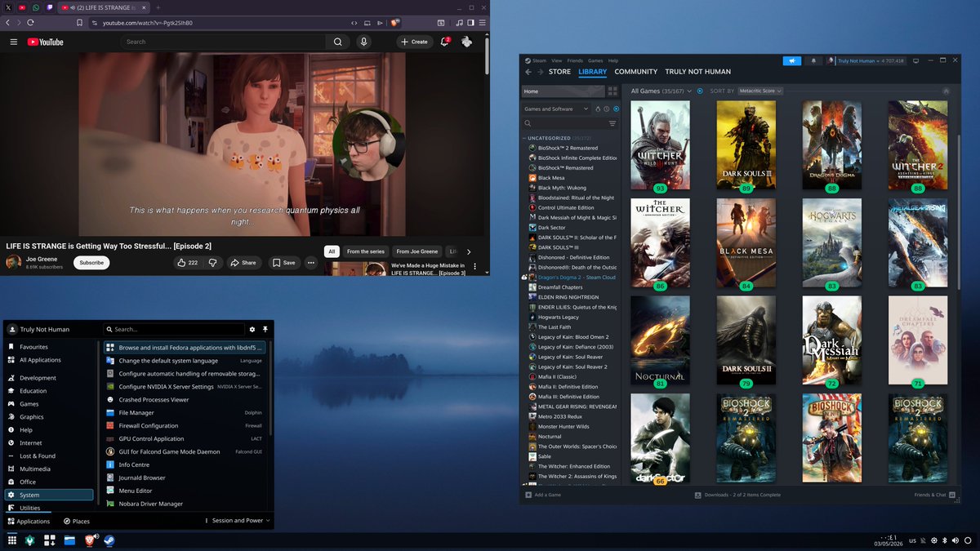Open Steam notifications bell
This screenshot has width=980, height=551.
tap(813, 60)
